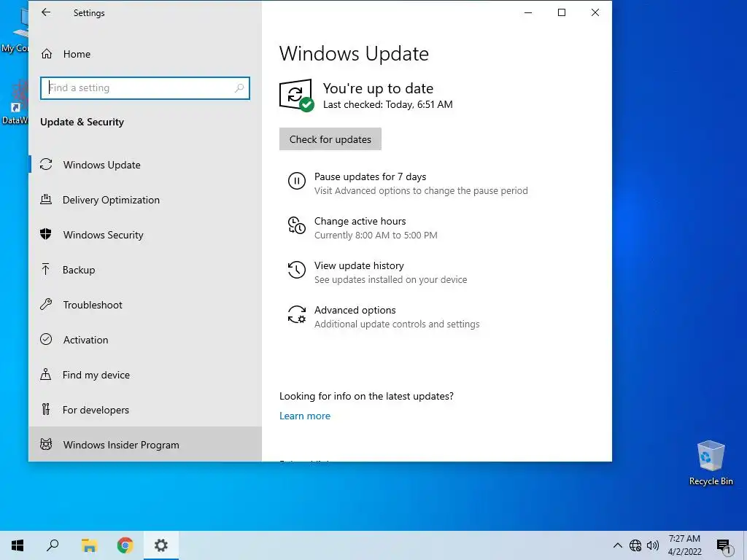
Task: Open Windows Update sidebar section
Action: tap(145, 165)
